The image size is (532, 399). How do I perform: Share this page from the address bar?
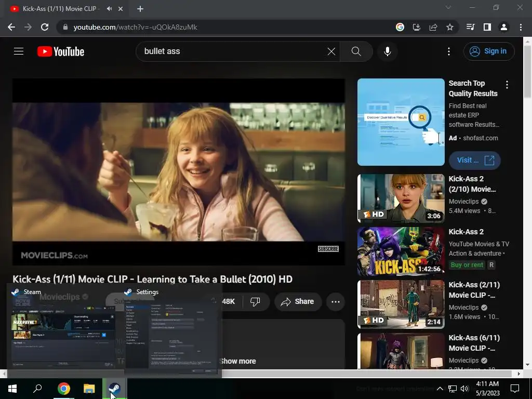[433, 27]
